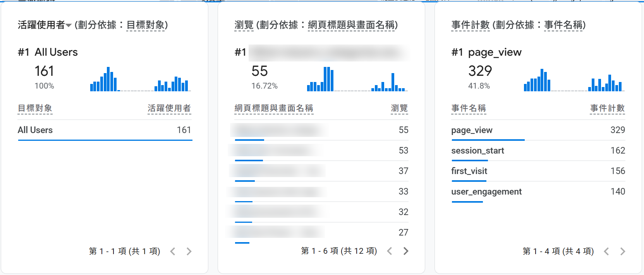
Task: Select the All Users audience row
Action: (35, 130)
